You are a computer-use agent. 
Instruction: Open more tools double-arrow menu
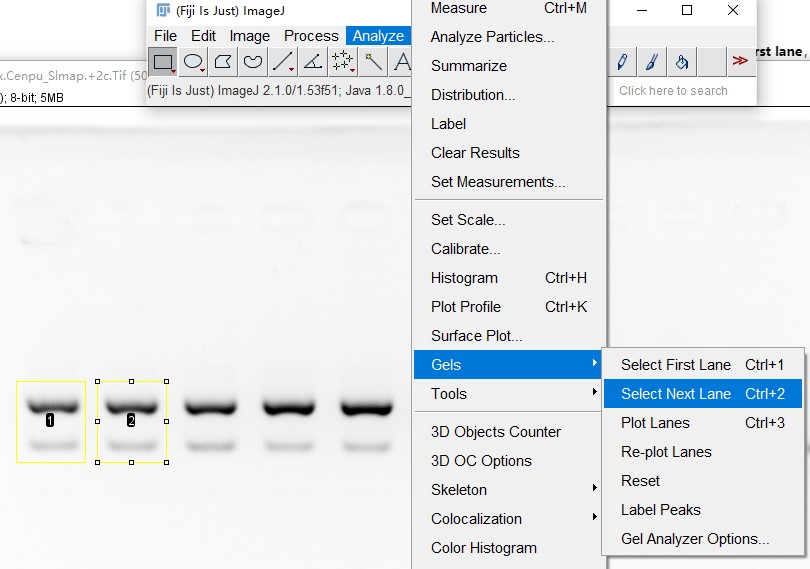[x=740, y=62]
